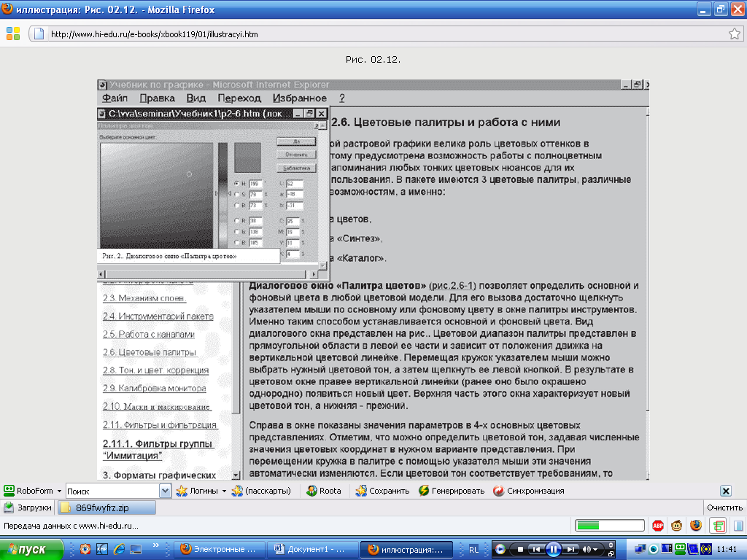Viewport: 747px width, 560px height.
Task: Click the page loading progress bar
Action: [610, 526]
